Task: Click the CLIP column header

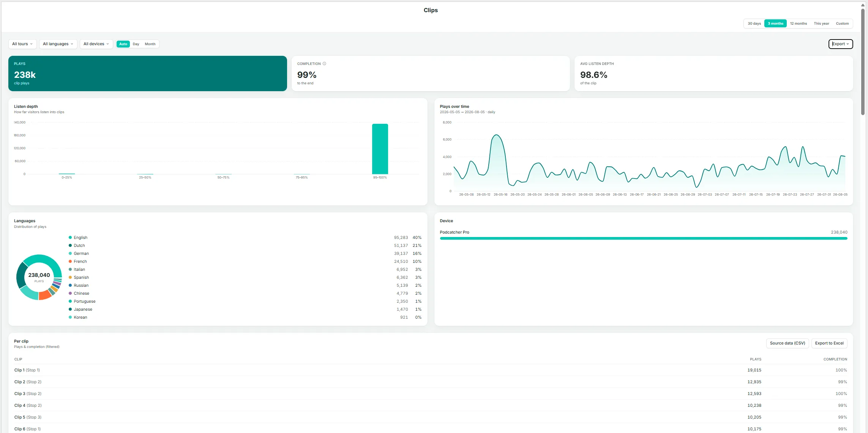Action: (18, 359)
